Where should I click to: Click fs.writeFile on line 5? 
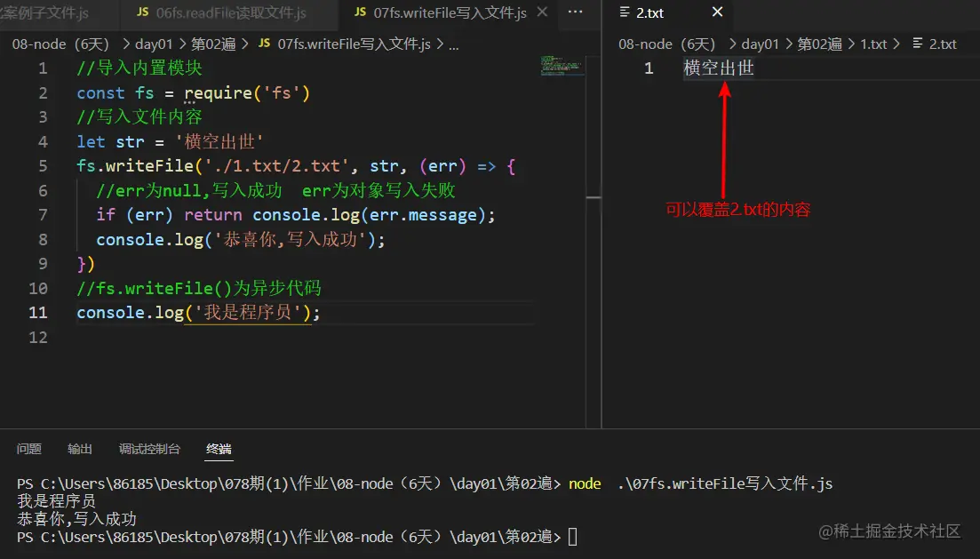point(135,165)
